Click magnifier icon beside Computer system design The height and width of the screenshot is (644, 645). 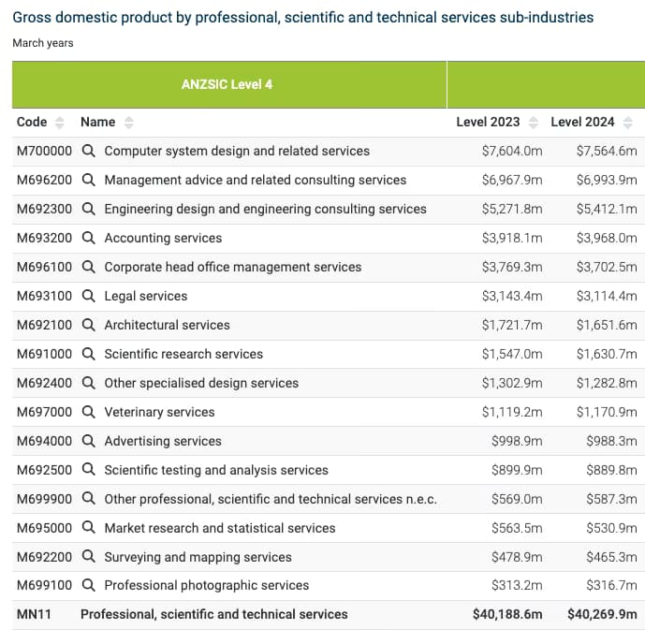(89, 151)
